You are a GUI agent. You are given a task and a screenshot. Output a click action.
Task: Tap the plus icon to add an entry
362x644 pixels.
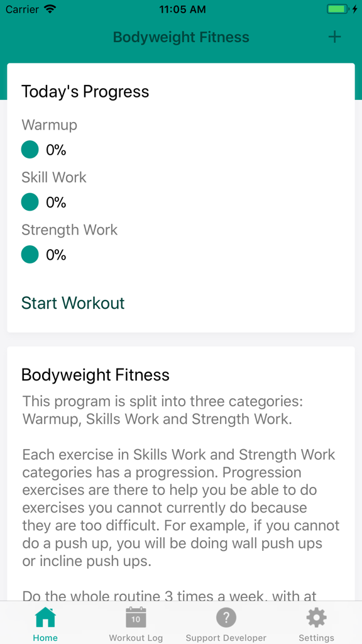pos(334,37)
